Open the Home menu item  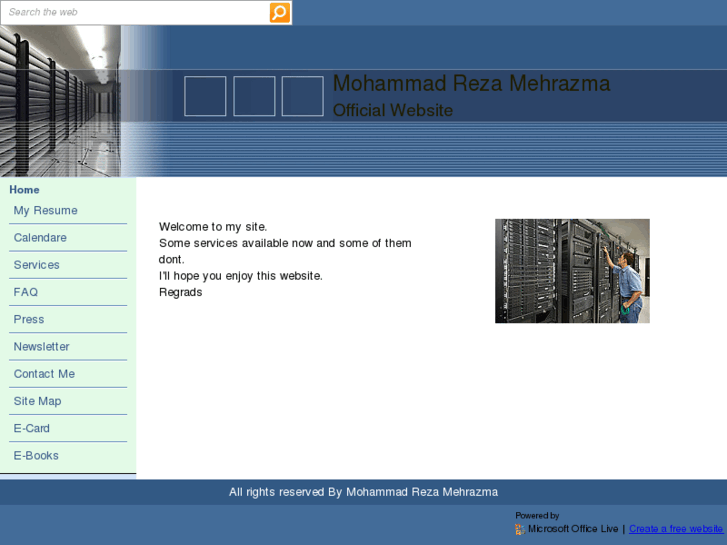click(24, 190)
